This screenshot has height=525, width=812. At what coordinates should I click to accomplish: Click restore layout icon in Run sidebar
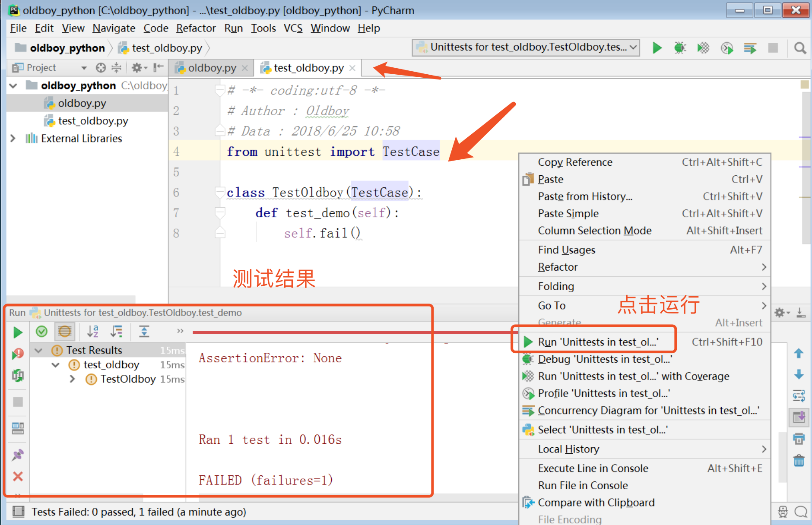(18, 428)
